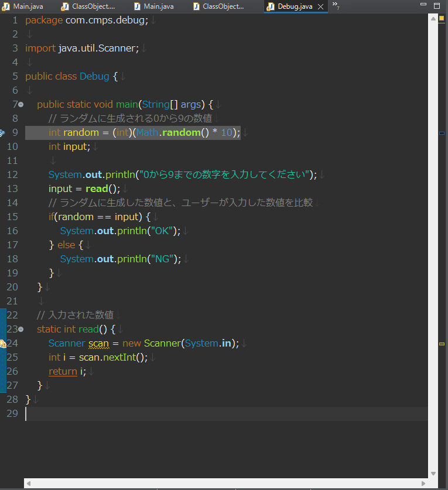Click the horizontal scrollbar right arrow

(425, 484)
